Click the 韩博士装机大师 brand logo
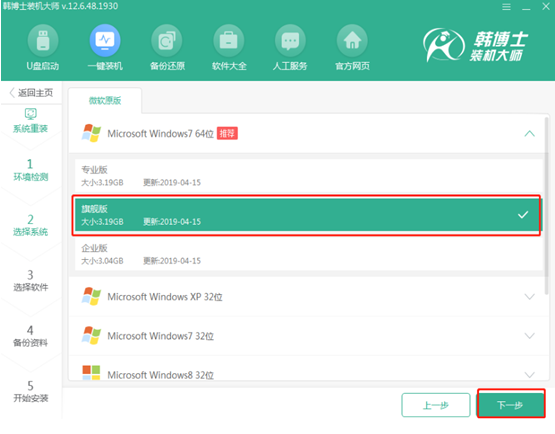This screenshot has width=555, height=434. tap(475, 45)
